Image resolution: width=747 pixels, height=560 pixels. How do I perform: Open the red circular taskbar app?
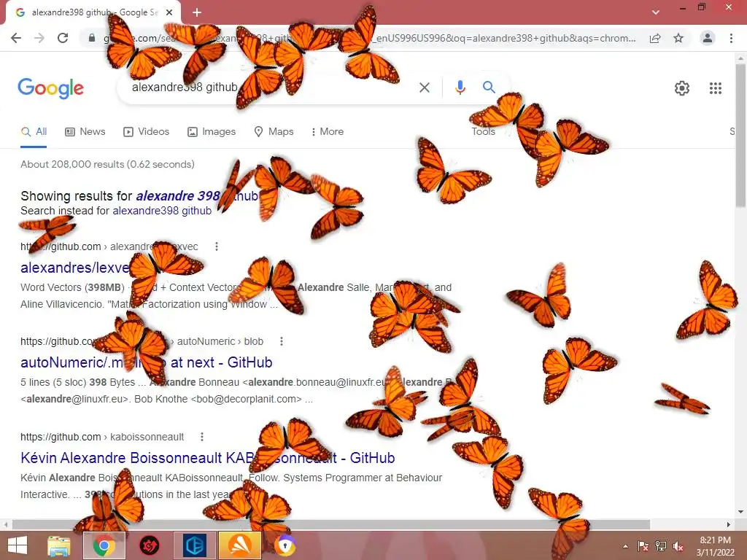coord(149,545)
